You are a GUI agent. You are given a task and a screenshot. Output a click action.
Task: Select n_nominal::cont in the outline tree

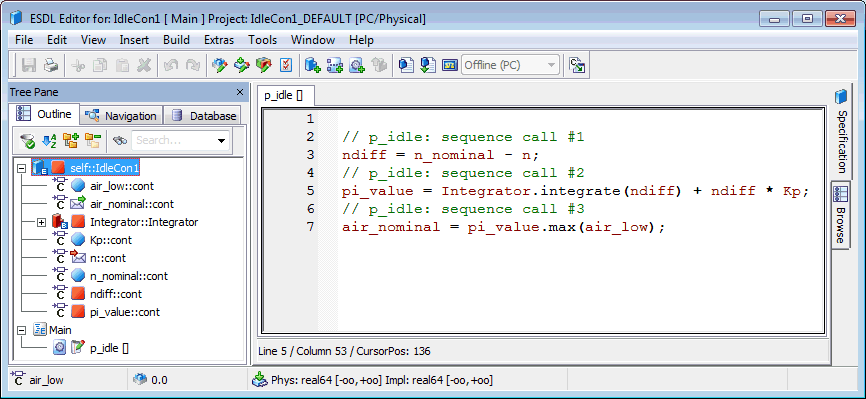click(x=129, y=276)
